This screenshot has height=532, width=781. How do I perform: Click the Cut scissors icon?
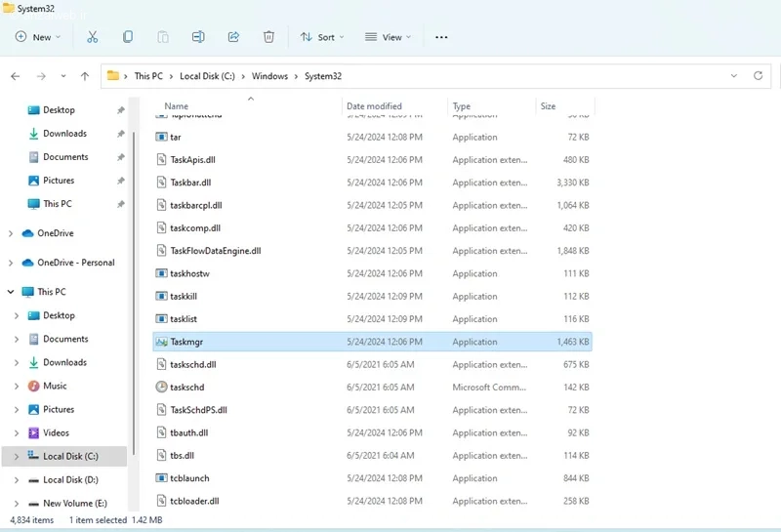point(93,37)
